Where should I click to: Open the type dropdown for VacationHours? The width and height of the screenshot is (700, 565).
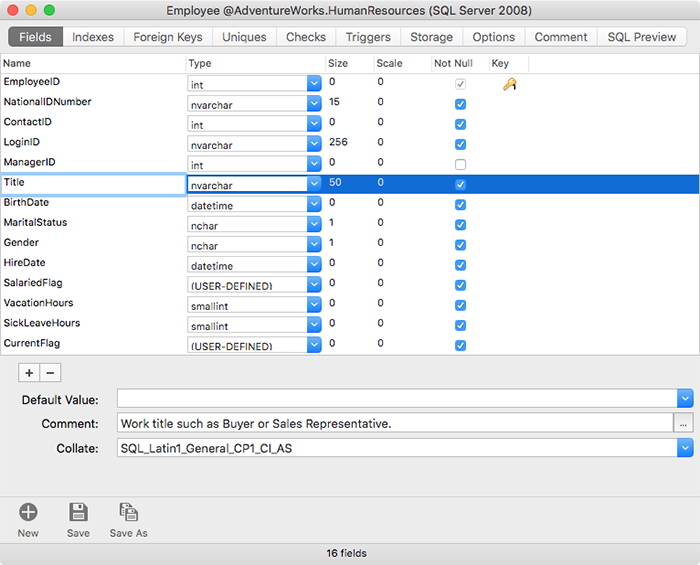pos(314,304)
